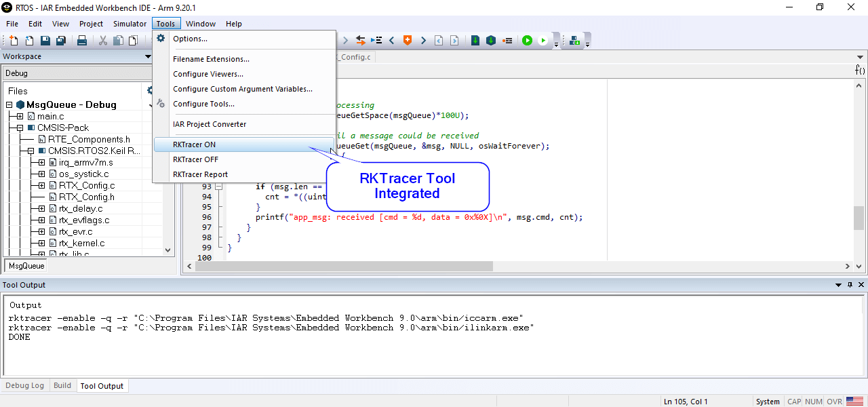Choose RKTracer Report from Tools menu
The width and height of the screenshot is (868, 407).
click(x=200, y=174)
